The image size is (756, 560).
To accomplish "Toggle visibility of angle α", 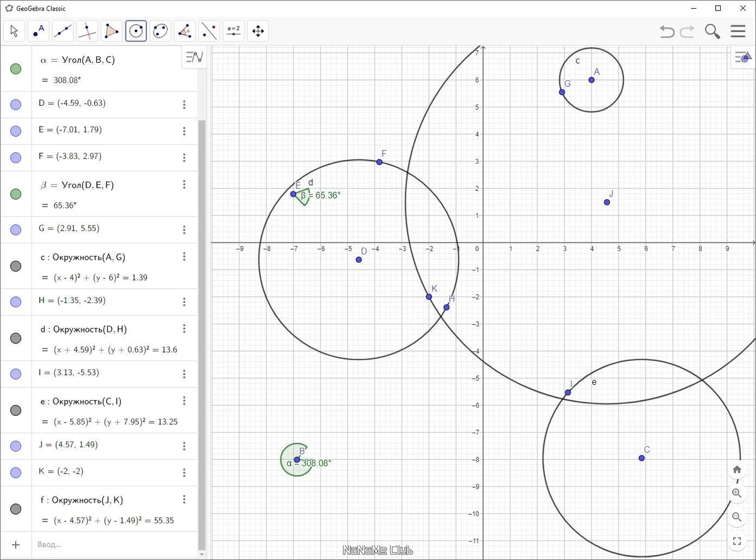I will [x=16, y=69].
